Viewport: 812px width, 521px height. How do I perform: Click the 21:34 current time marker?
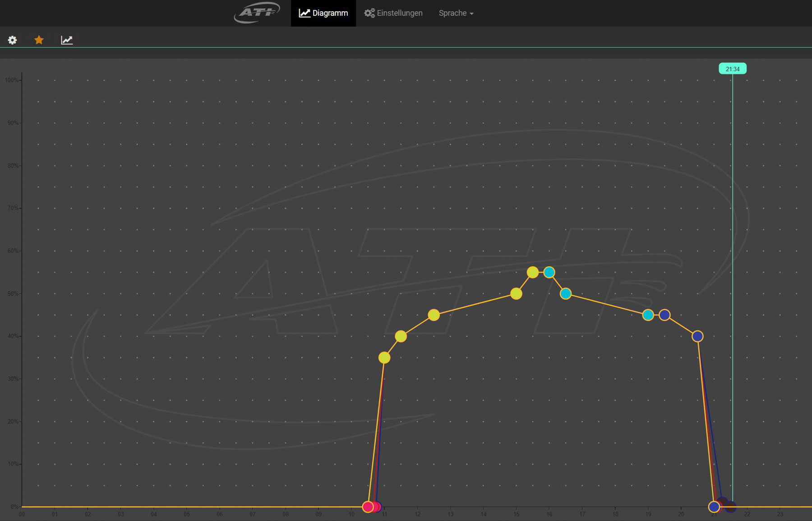[732, 69]
